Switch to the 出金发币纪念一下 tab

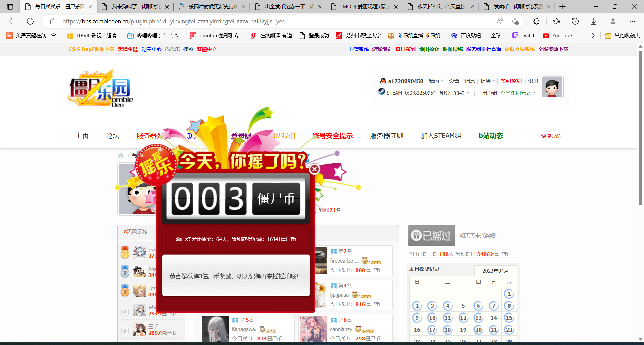coord(288,7)
